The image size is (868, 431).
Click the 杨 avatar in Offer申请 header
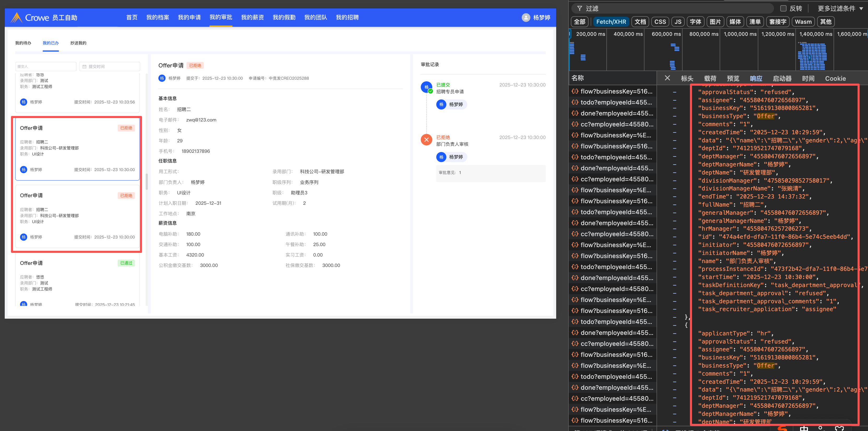[x=162, y=78]
